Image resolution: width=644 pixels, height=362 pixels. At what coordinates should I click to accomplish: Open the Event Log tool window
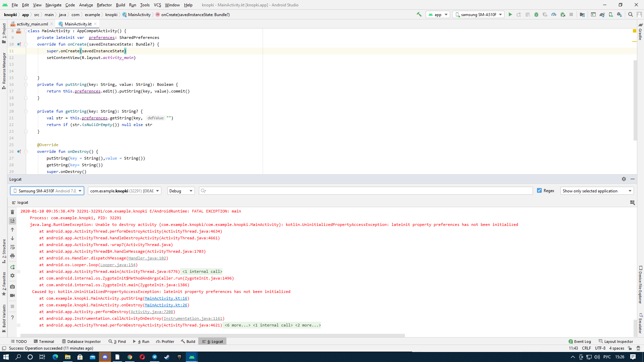[580, 341]
